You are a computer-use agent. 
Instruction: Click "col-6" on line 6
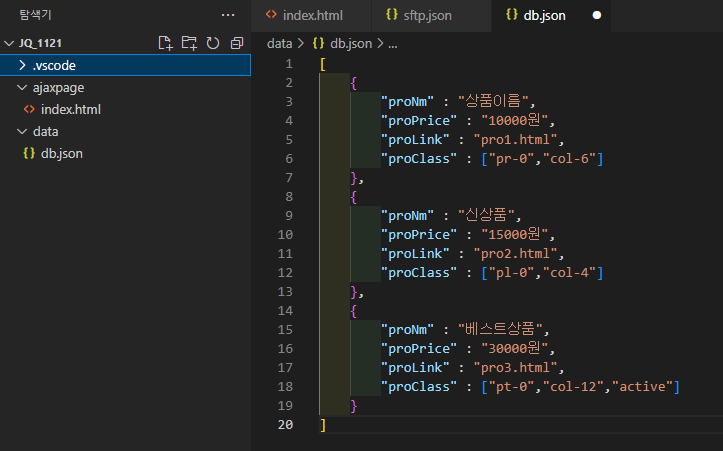pyautogui.click(x=569, y=159)
